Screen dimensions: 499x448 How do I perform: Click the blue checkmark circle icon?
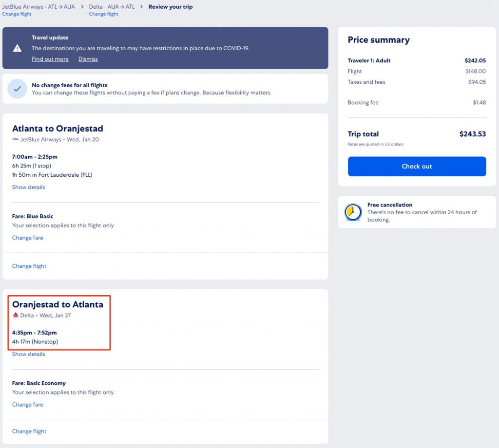click(17, 89)
